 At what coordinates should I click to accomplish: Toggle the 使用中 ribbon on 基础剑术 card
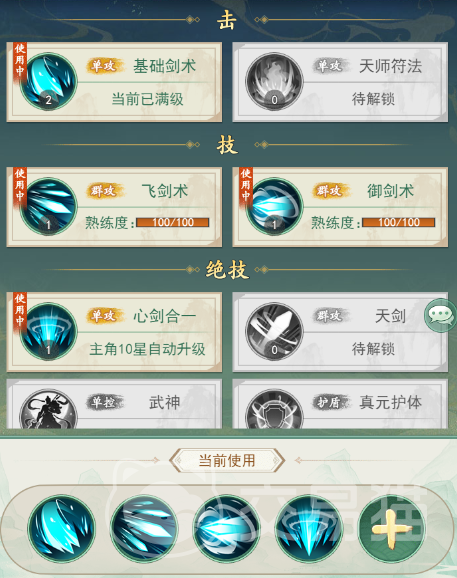click(20, 61)
